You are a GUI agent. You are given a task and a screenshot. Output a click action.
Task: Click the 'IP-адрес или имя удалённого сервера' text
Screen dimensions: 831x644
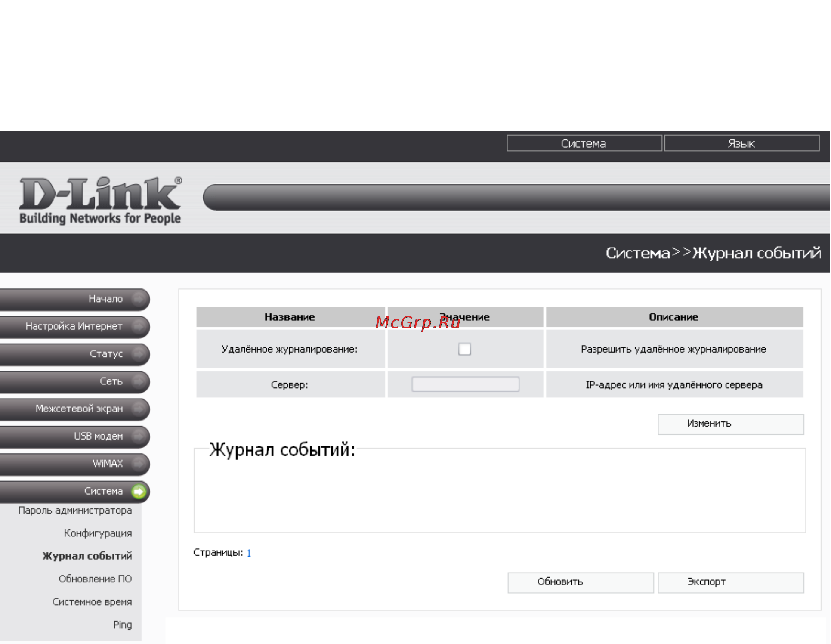[674, 385]
